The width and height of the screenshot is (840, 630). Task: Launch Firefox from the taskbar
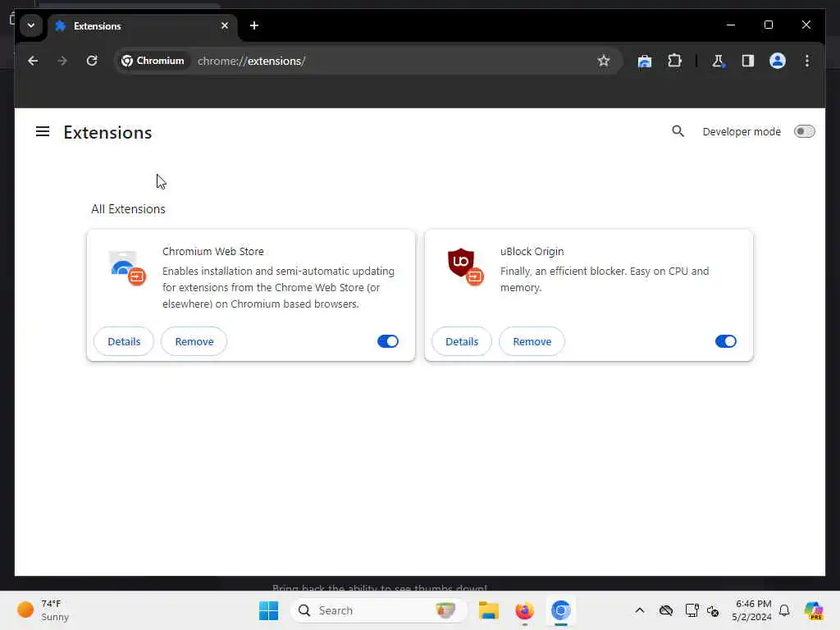tap(524, 610)
